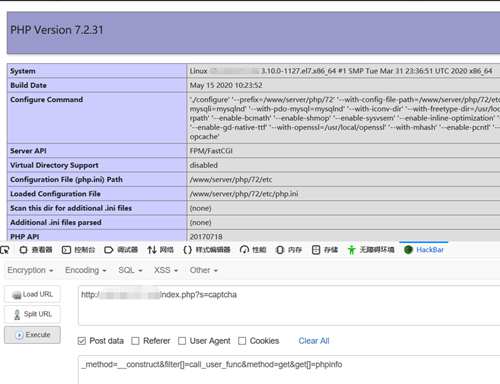Click the Execute button

pyautogui.click(x=32, y=335)
